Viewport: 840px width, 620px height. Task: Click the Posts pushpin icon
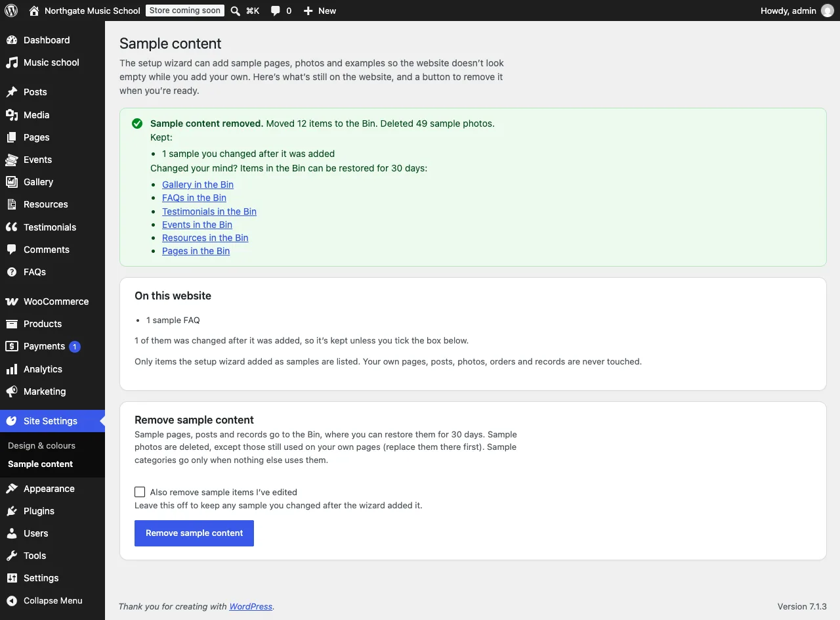[x=12, y=92]
